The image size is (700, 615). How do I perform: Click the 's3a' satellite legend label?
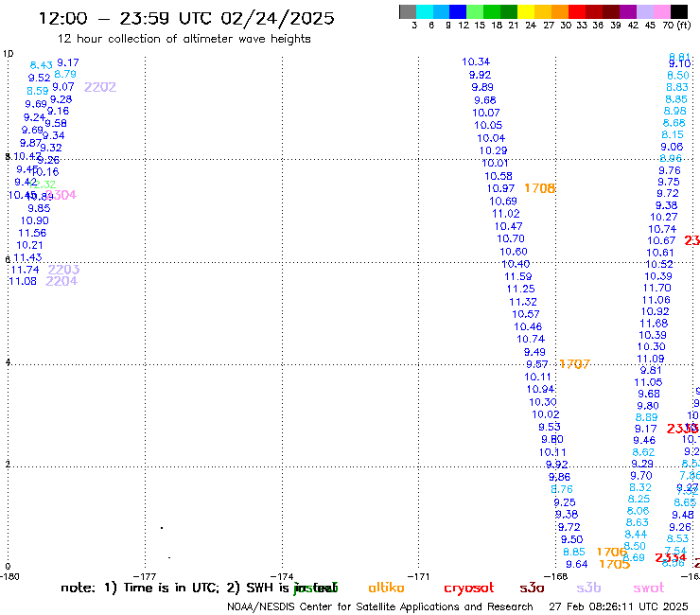(532, 588)
